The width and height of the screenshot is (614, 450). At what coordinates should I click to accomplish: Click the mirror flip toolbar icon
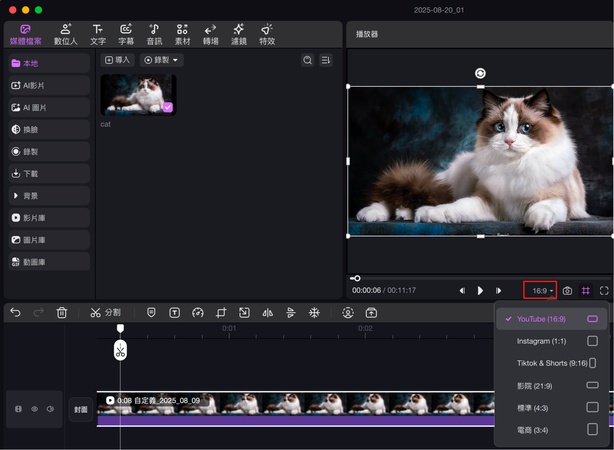[x=267, y=313]
